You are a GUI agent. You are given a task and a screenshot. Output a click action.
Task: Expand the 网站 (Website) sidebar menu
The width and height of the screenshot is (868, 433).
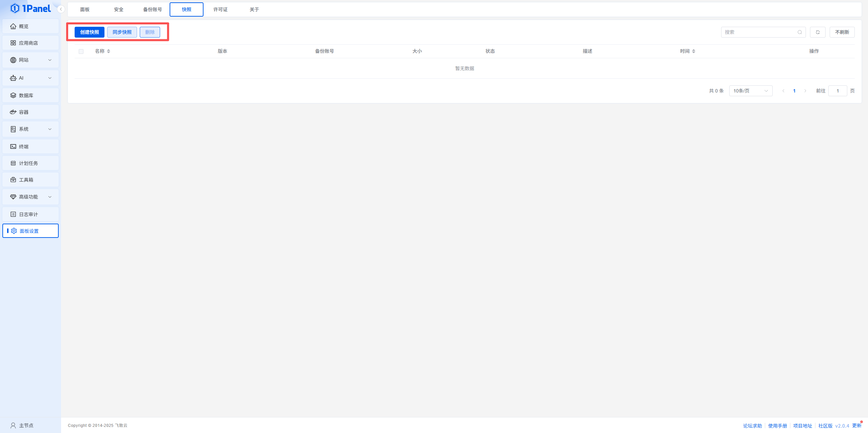click(30, 60)
